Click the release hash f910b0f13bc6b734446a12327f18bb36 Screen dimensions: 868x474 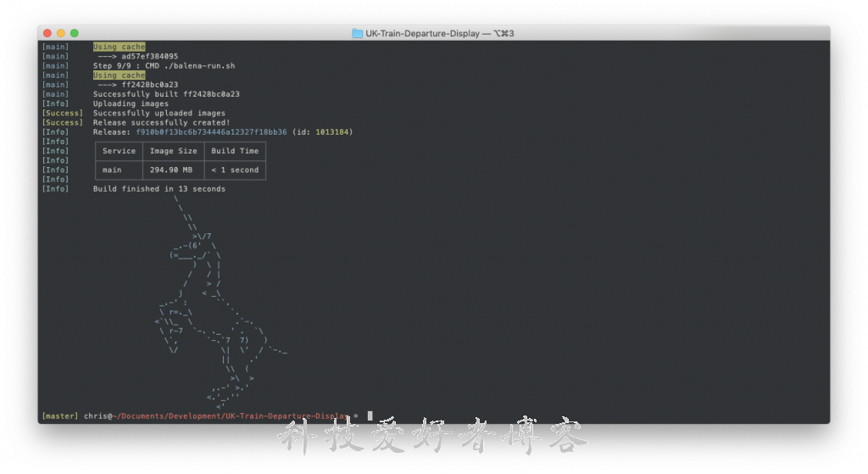[x=211, y=131]
